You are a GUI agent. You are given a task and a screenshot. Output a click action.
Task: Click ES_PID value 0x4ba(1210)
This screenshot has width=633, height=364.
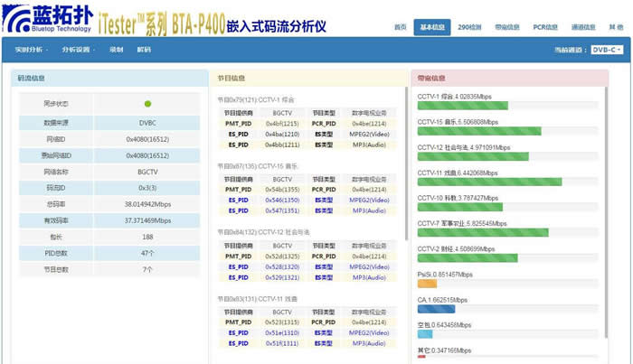click(x=282, y=135)
